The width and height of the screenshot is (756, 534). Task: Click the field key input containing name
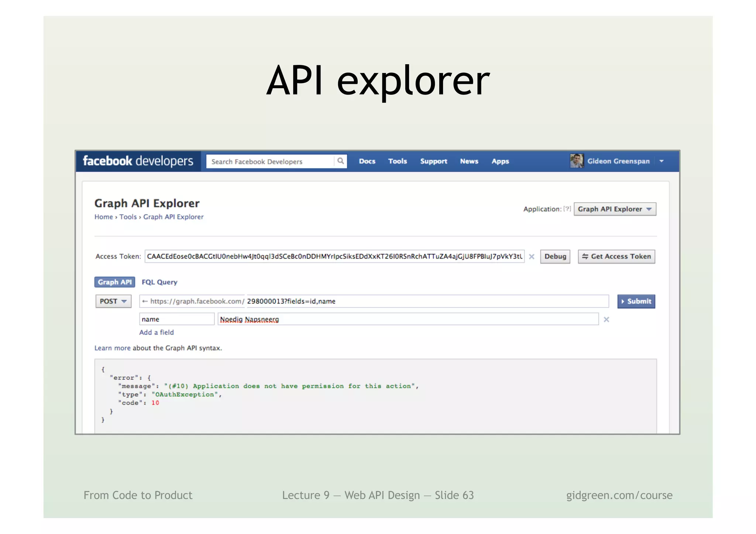[177, 319]
